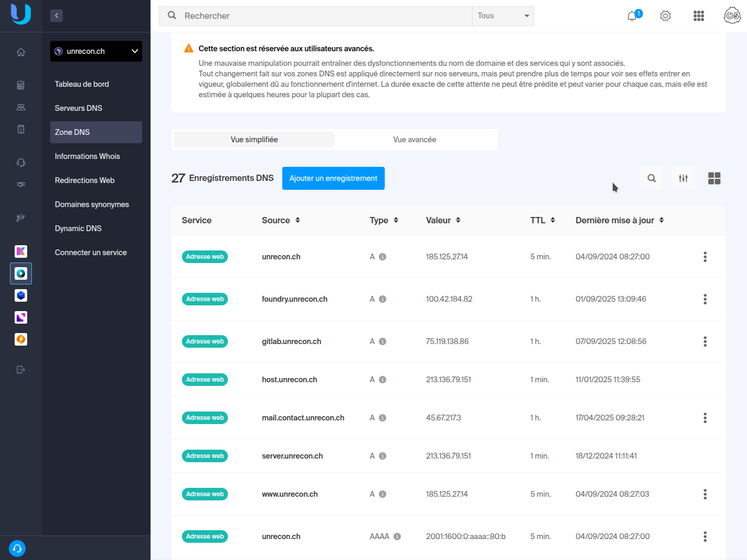
Task: Open Connecter un service menu item
Action: pyautogui.click(x=96, y=253)
